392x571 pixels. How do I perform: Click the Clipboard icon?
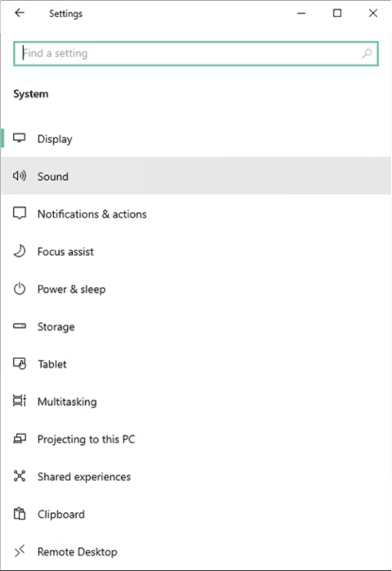20,514
